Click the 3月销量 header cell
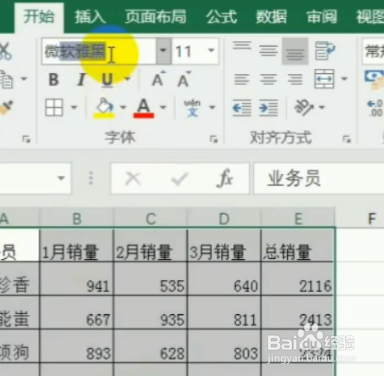Viewport: 384px width, 376px height. pyautogui.click(x=224, y=245)
